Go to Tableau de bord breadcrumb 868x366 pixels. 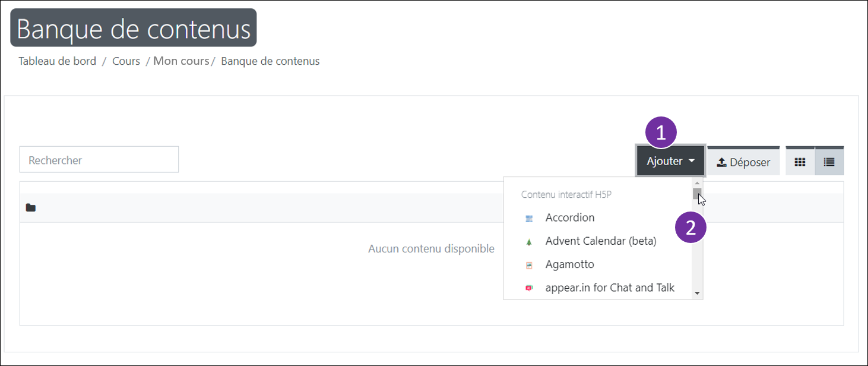click(58, 61)
